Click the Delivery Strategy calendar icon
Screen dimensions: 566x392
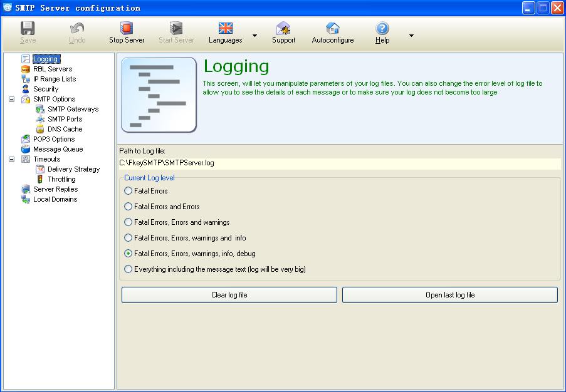point(40,169)
